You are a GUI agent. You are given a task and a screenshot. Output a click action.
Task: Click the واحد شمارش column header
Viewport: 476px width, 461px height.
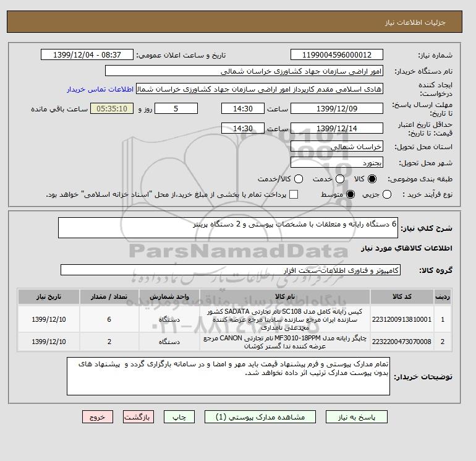pos(169,296)
